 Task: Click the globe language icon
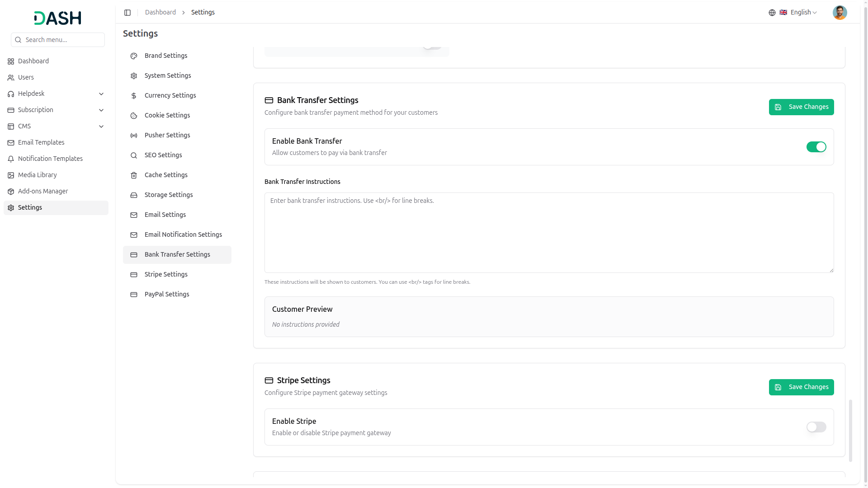772,13
